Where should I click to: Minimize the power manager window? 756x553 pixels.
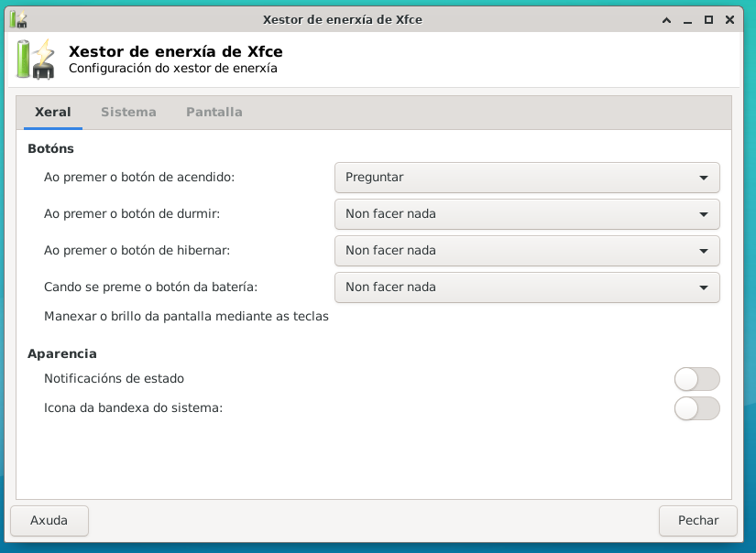tap(687, 19)
